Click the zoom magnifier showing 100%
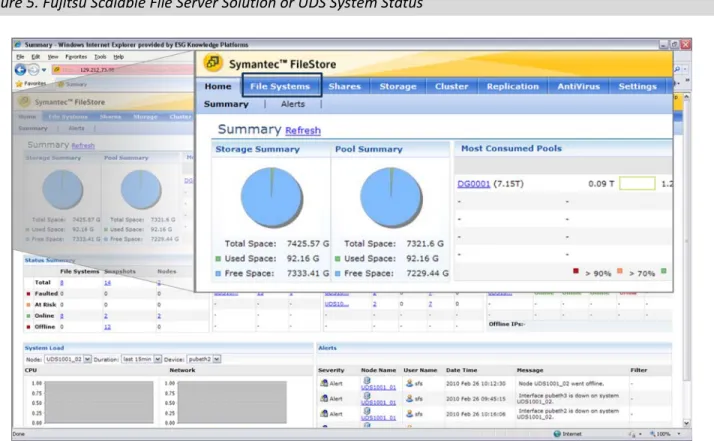Screen dimensions: 714x441 click(653, 434)
